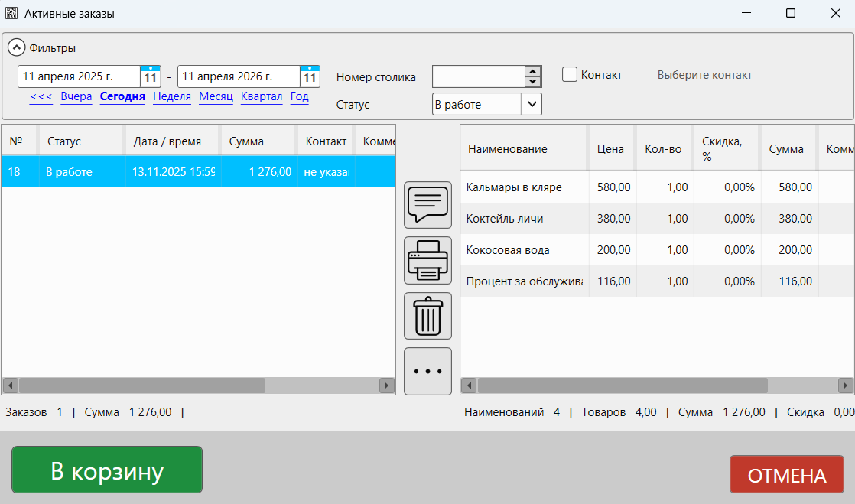
Task: Select the Вчера date filter
Action: point(76,97)
